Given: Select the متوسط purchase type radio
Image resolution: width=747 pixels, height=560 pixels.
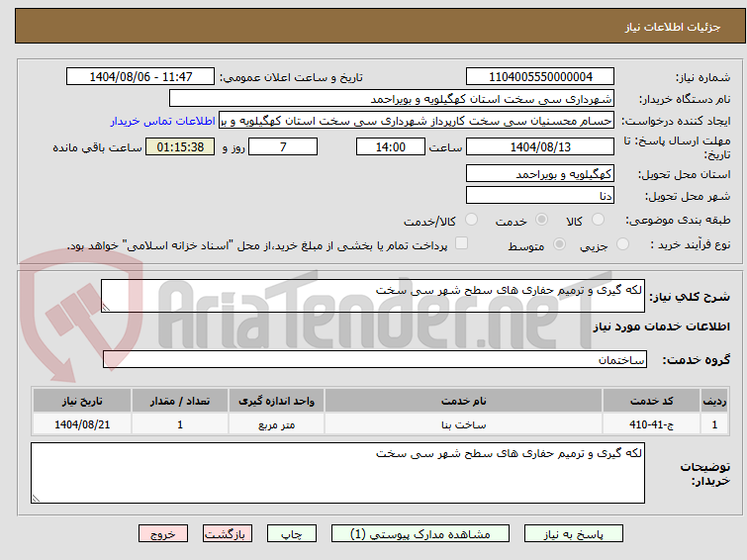Looking at the screenshot, I should [x=559, y=244].
